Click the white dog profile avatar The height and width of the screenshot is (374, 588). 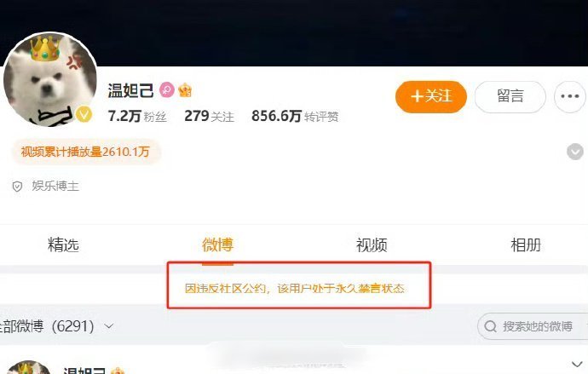pyautogui.click(x=50, y=79)
